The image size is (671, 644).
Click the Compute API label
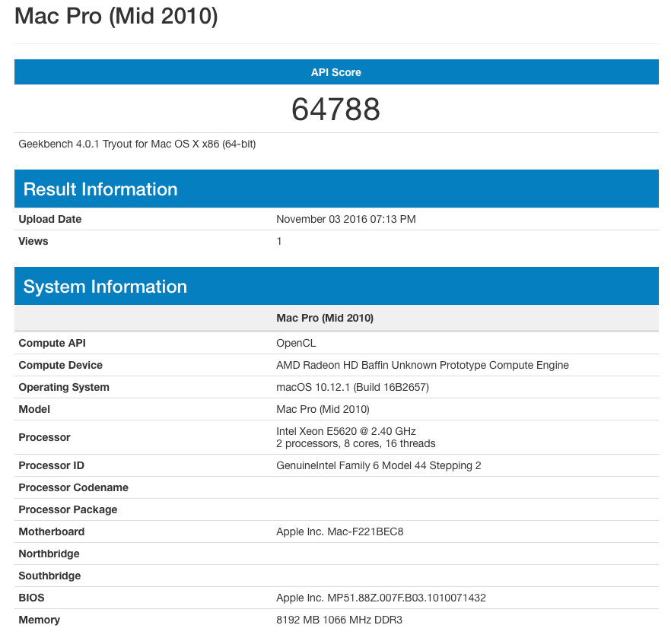(52, 343)
